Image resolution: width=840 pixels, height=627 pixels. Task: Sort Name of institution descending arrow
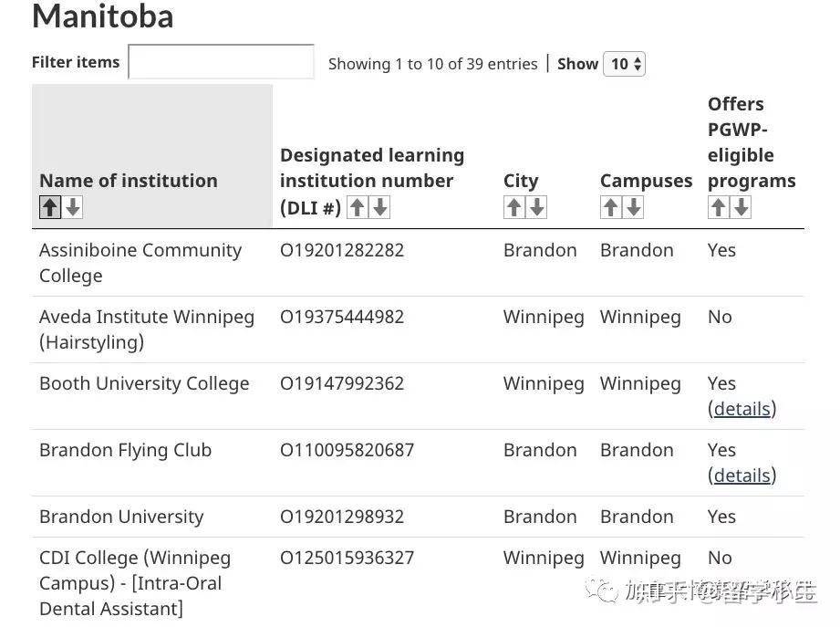pos(73,207)
